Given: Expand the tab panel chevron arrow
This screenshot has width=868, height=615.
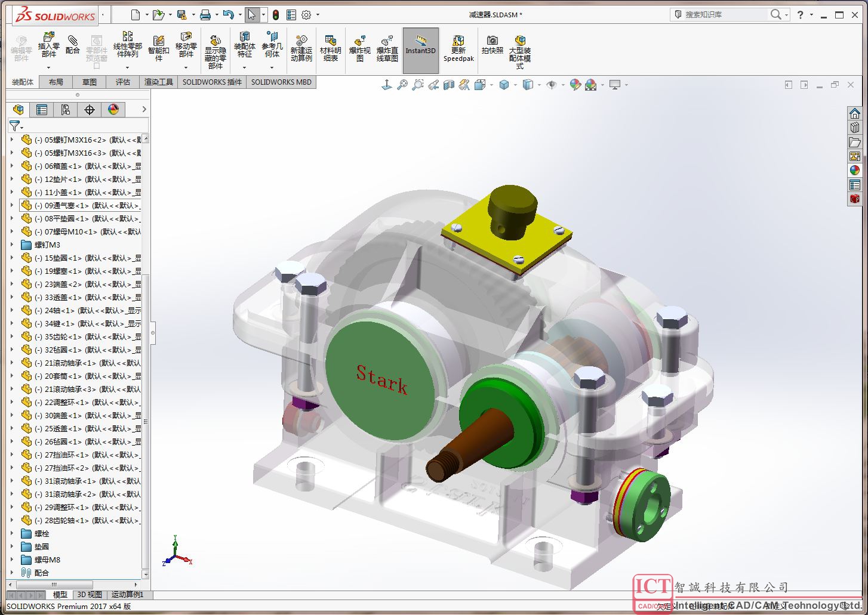Looking at the screenshot, I should (144, 110).
